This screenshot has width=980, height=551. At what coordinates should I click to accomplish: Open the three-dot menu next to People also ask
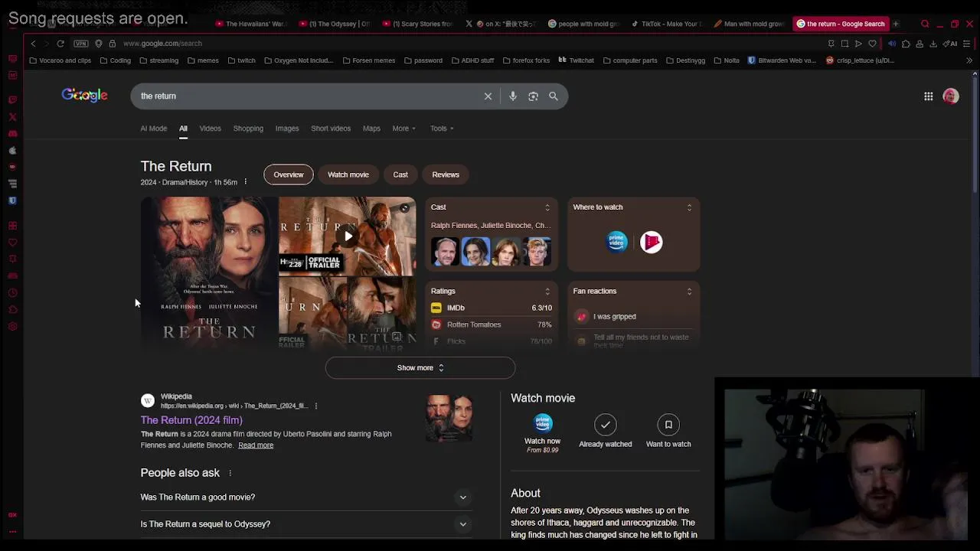point(230,473)
